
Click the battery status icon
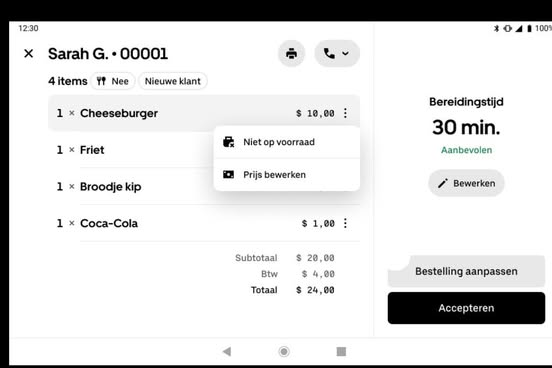(529, 29)
